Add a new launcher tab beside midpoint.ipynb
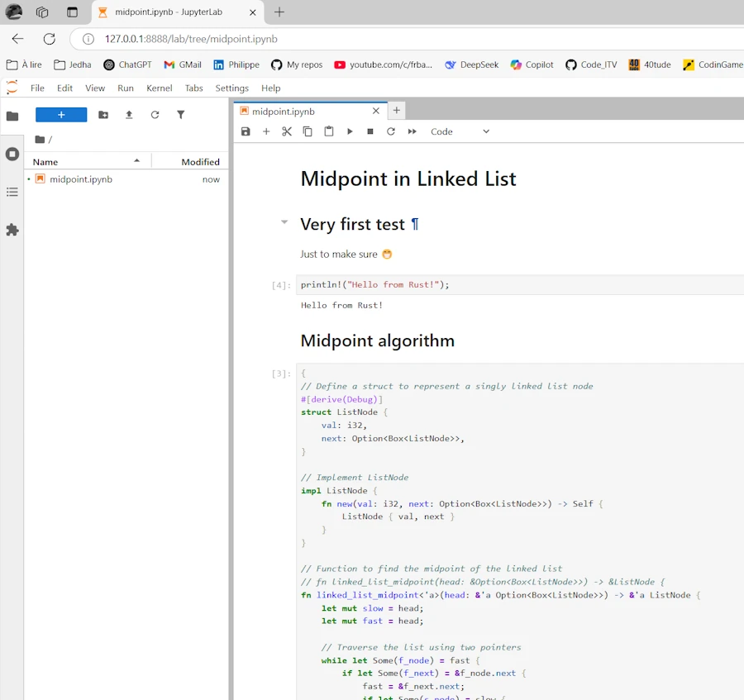This screenshot has height=700, width=744. coord(397,111)
